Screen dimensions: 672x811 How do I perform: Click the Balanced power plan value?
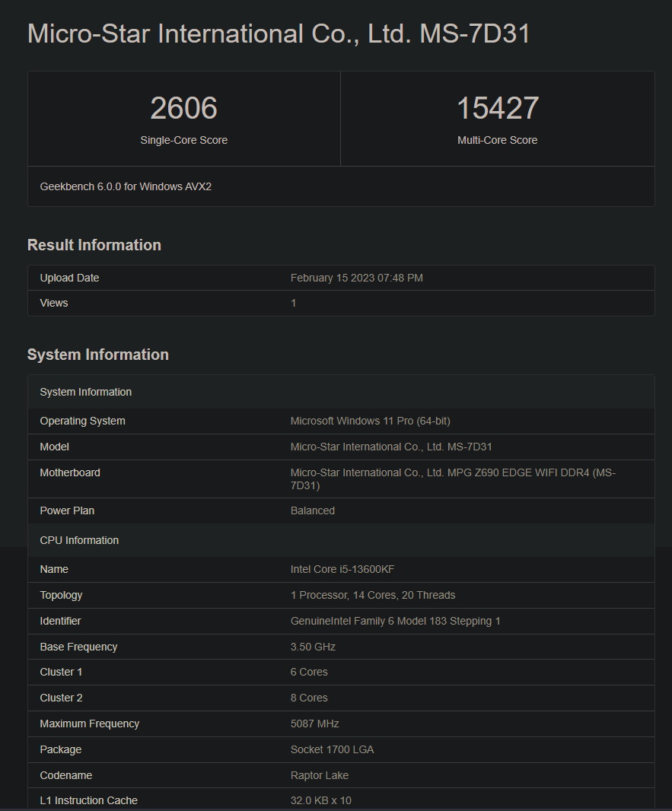coord(313,511)
